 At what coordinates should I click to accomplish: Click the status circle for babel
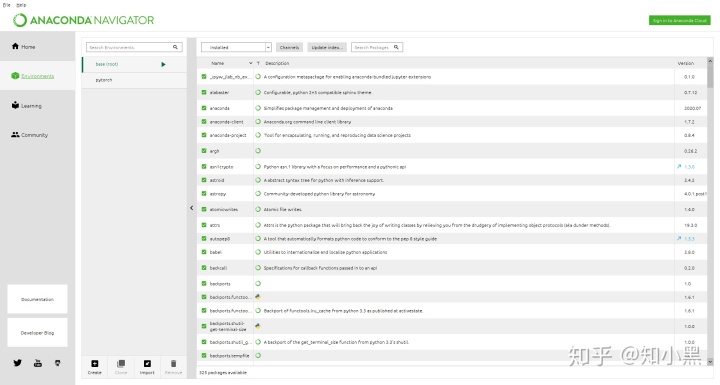click(258, 252)
